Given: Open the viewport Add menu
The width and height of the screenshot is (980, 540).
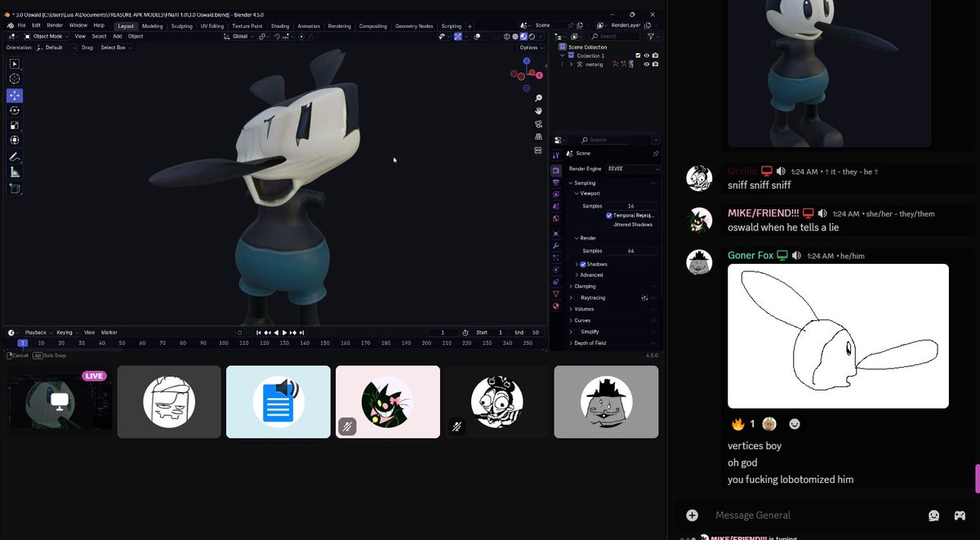Looking at the screenshot, I should 118,36.
